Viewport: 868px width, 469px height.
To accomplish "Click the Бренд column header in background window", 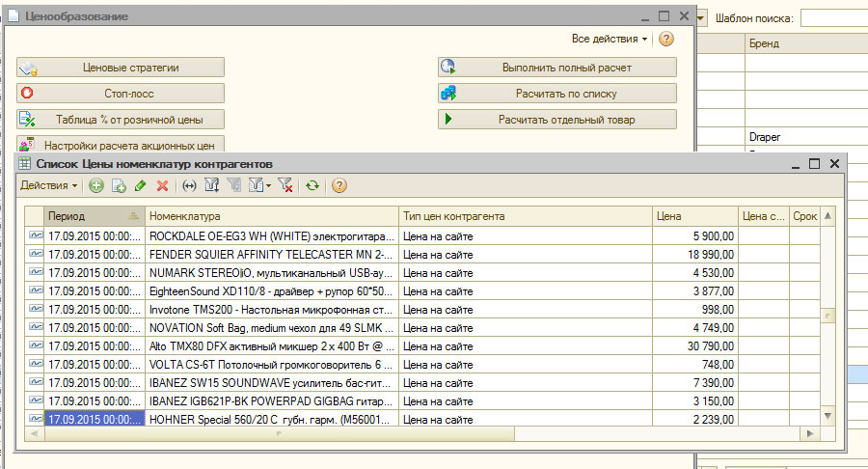I will (806, 43).
